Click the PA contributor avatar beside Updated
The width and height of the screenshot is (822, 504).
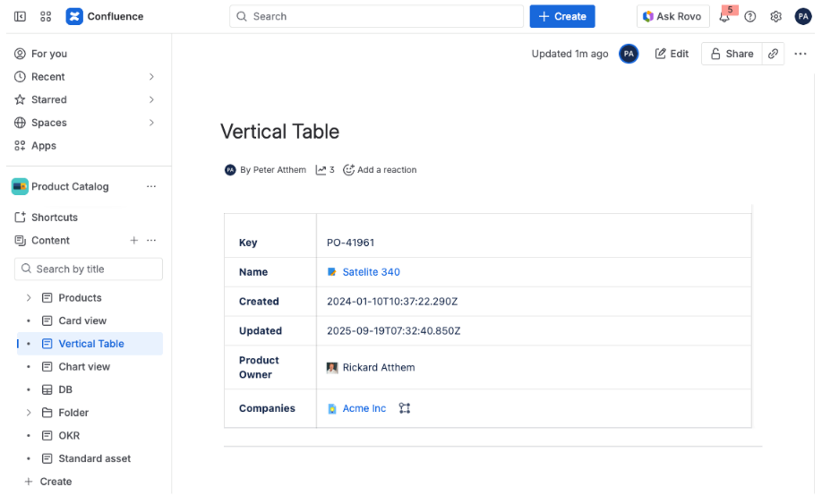pyautogui.click(x=629, y=54)
